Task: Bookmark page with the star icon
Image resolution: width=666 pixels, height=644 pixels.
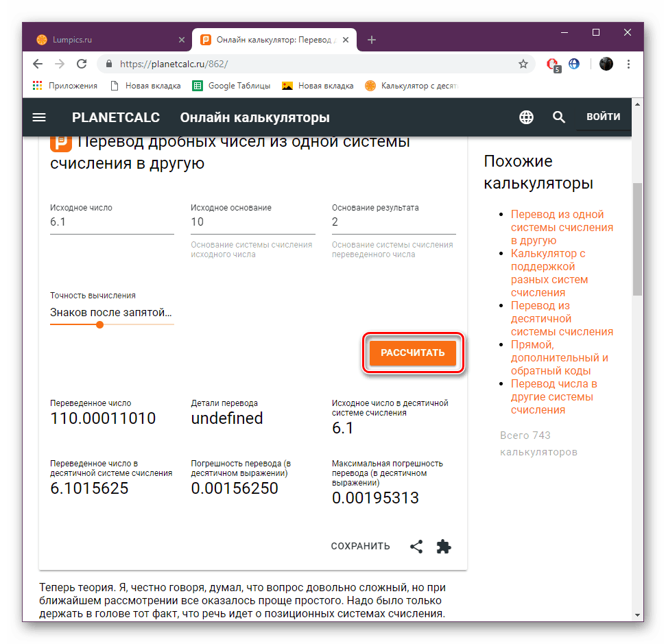Action: pyautogui.click(x=523, y=64)
